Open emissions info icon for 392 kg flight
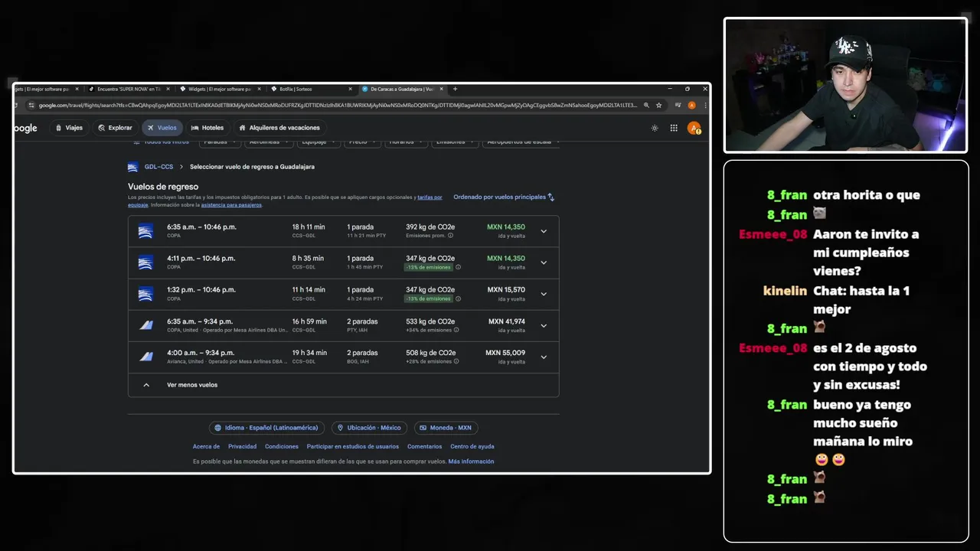Image resolution: width=980 pixels, height=551 pixels. (x=450, y=236)
